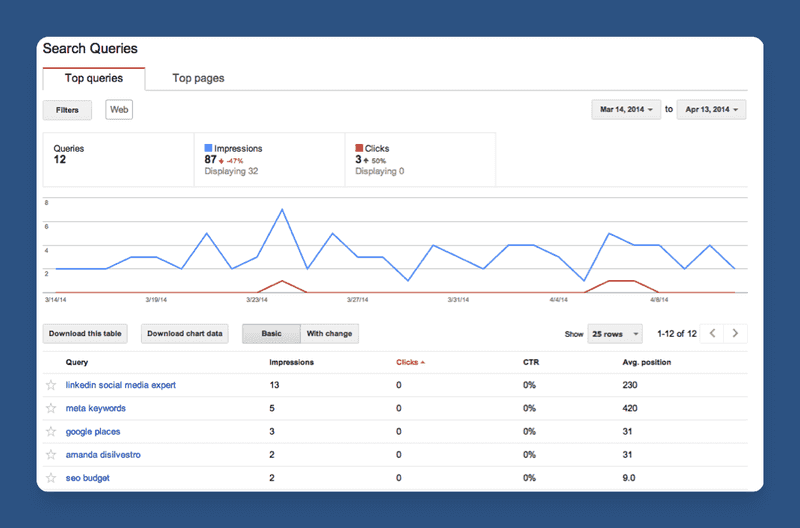Click the blue Impressions color swatch
Viewport: 800px width, 528px height.
[x=209, y=148]
